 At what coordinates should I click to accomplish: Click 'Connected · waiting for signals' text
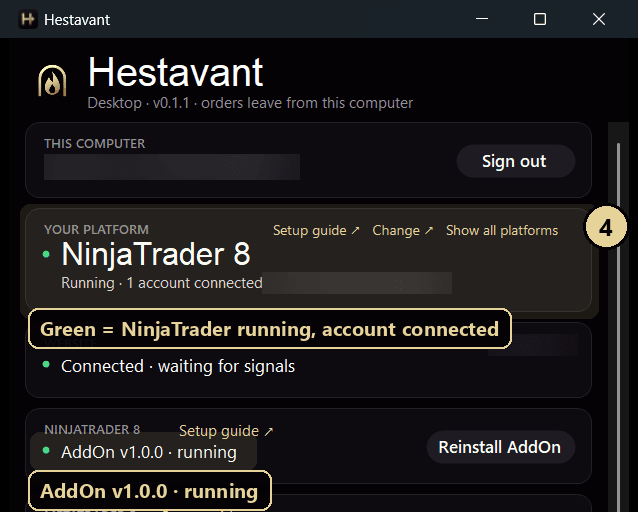(x=178, y=366)
